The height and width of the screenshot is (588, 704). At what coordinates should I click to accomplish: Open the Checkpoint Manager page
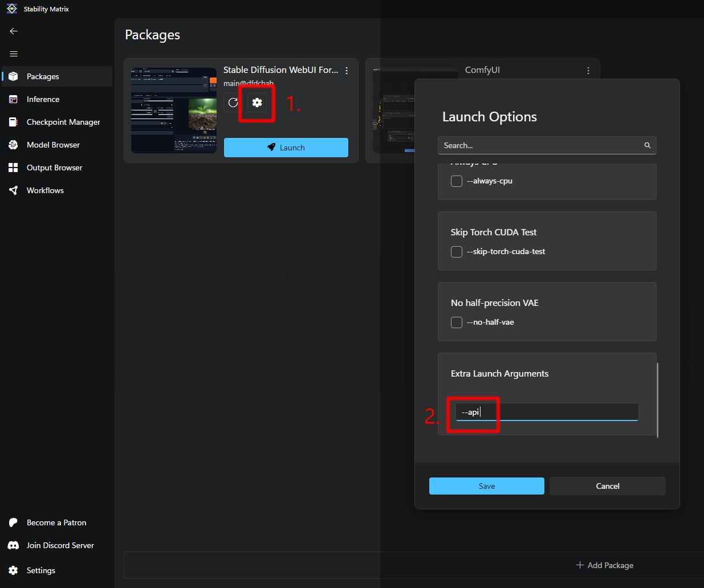point(63,122)
